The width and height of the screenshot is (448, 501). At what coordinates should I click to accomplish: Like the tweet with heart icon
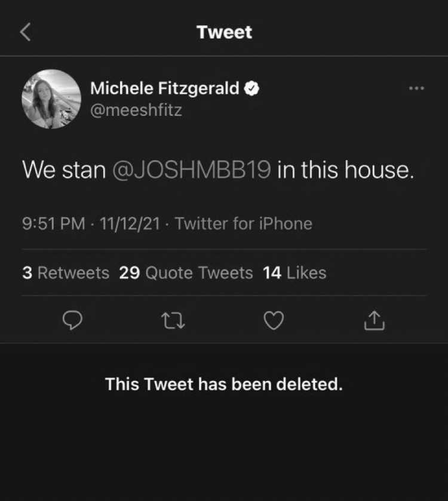[274, 320]
